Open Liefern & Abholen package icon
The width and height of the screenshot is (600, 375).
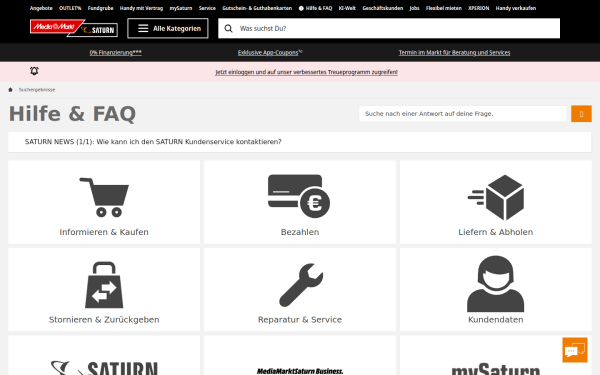[496, 197]
